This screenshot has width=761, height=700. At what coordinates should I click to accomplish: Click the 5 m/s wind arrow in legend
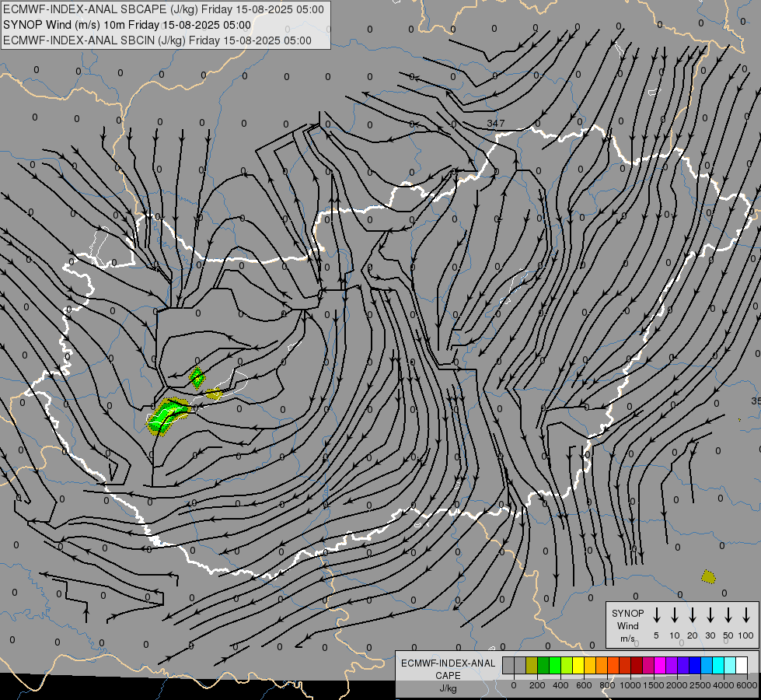[656, 614]
